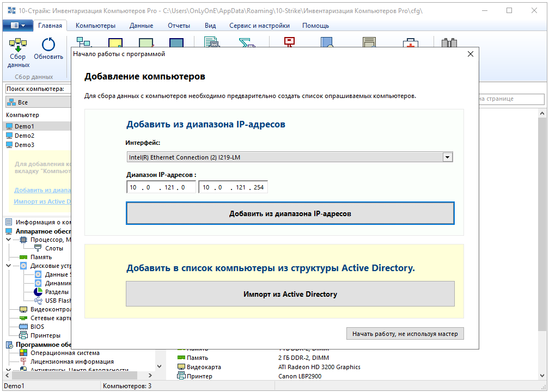
Task: Click the 2 ГБ DDR-2, DIMM value
Action: pos(303,358)
